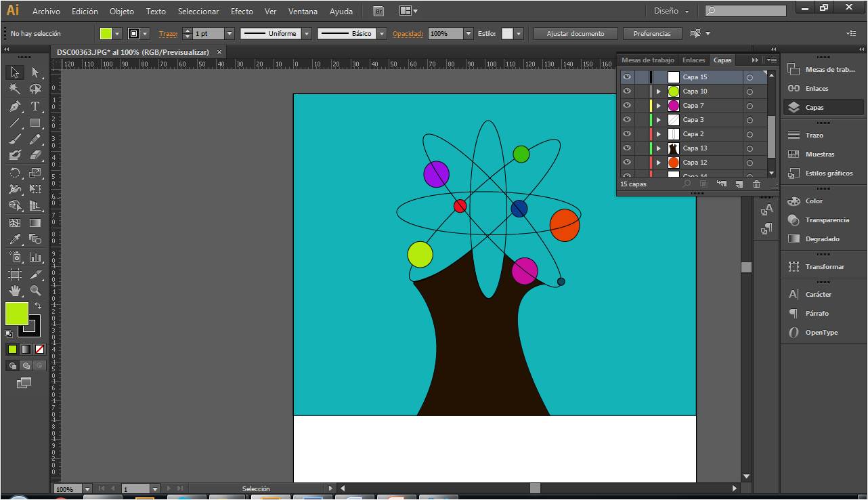This screenshot has width=868, height=500.
Task: Hide the Capa 13 layer
Action: point(627,148)
